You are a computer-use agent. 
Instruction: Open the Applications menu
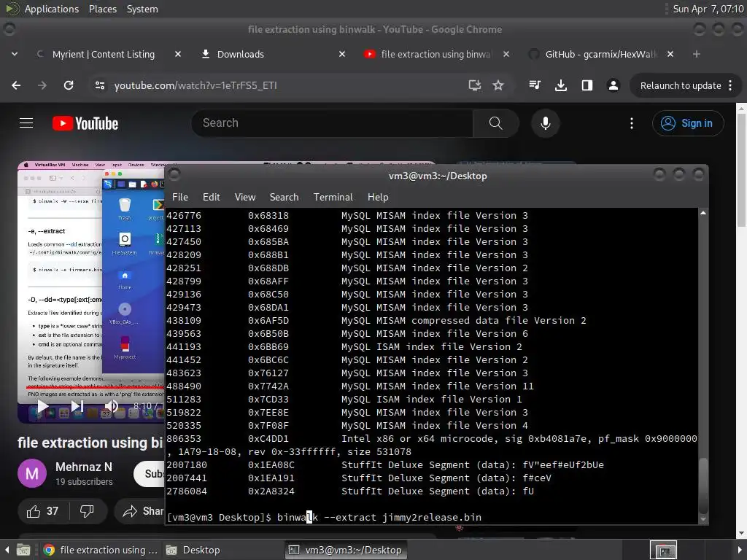[x=52, y=9]
